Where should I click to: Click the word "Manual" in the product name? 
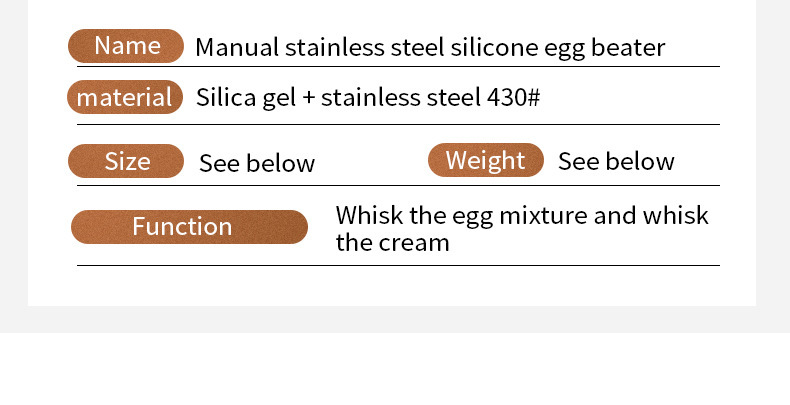[237, 47]
